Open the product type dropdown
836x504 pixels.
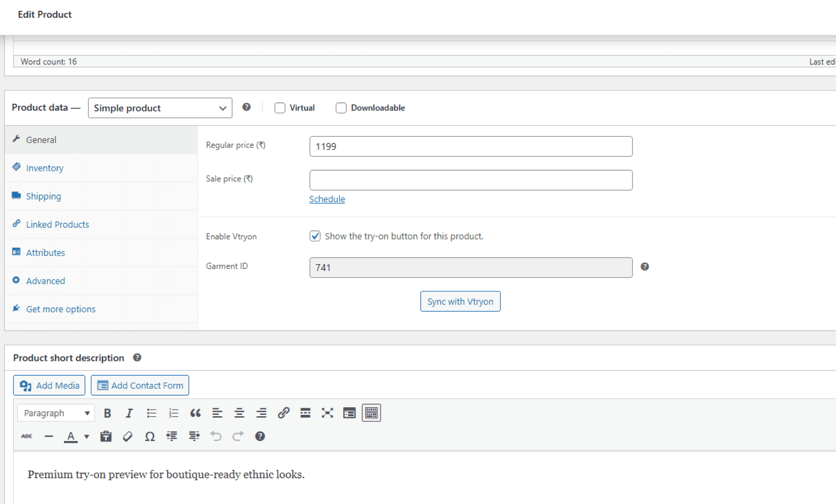(x=159, y=108)
